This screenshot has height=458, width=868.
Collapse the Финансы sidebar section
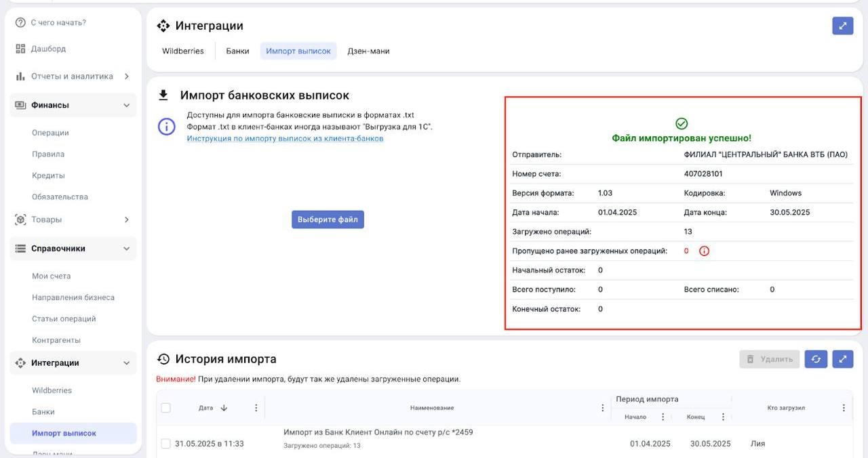[x=126, y=105]
